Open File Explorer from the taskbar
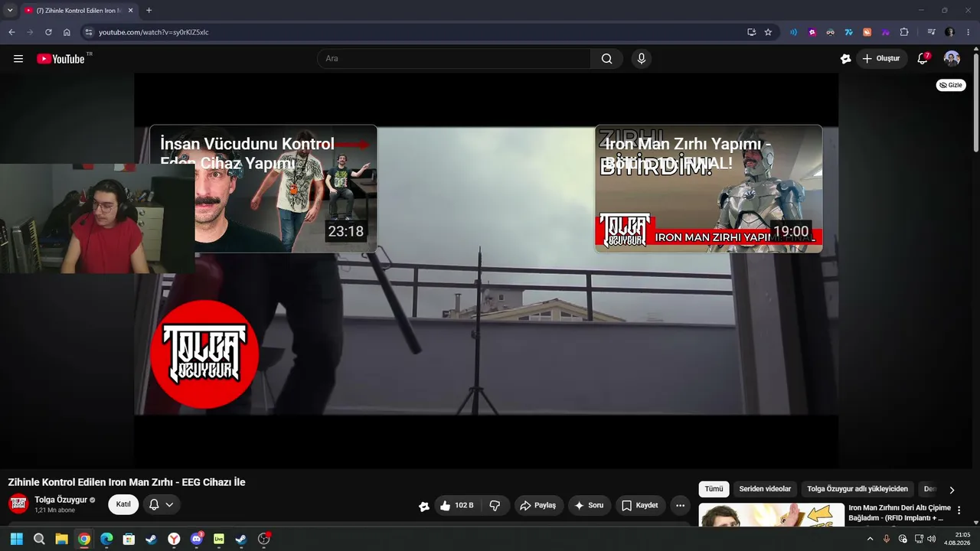This screenshot has height=551, width=980. point(61,539)
